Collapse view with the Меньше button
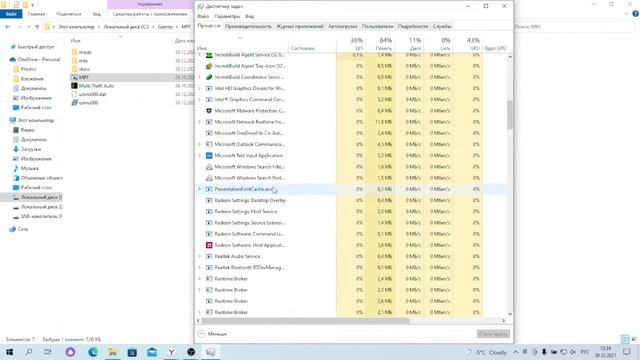 [x=212, y=334]
